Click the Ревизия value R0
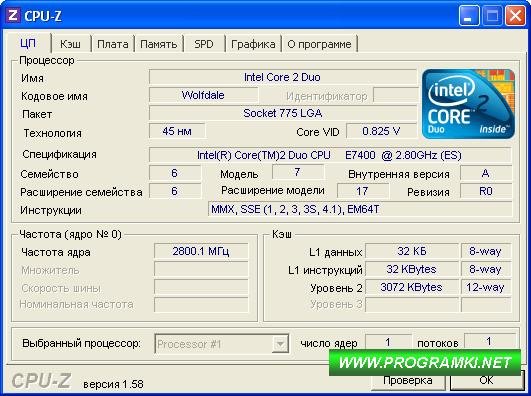This screenshot has width=531, height=396. [486, 191]
